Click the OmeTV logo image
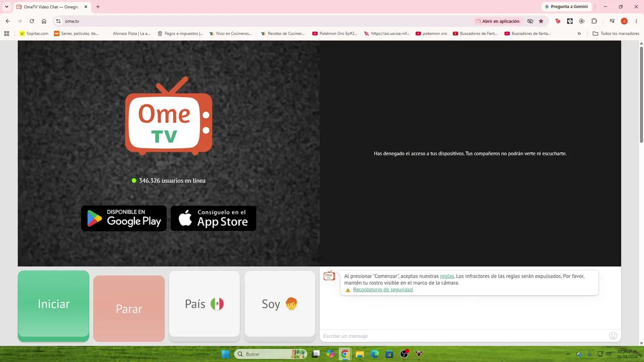Viewport: 644px width, 362px height. (169, 116)
